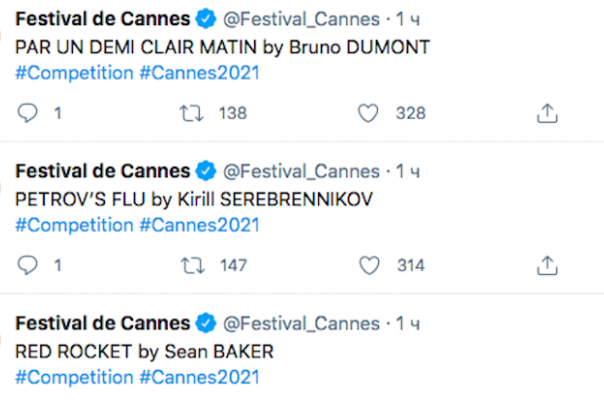The image size is (604, 400).
Task: Retweet the Kirill Serebrennikov tweet
Action: [193, 266]
